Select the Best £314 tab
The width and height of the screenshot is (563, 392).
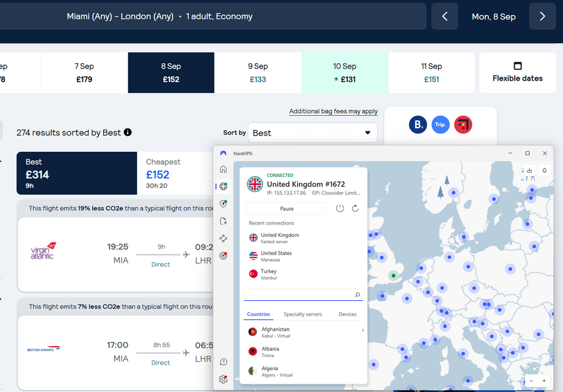[77, 173]
